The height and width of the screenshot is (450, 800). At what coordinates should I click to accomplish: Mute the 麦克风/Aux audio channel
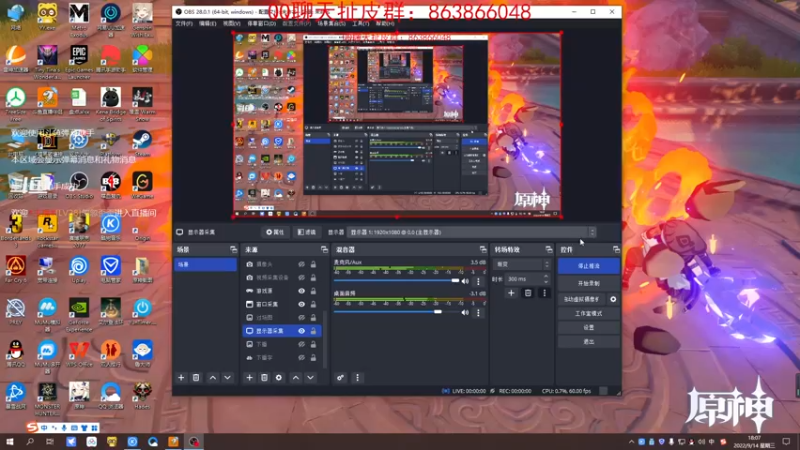465,281
